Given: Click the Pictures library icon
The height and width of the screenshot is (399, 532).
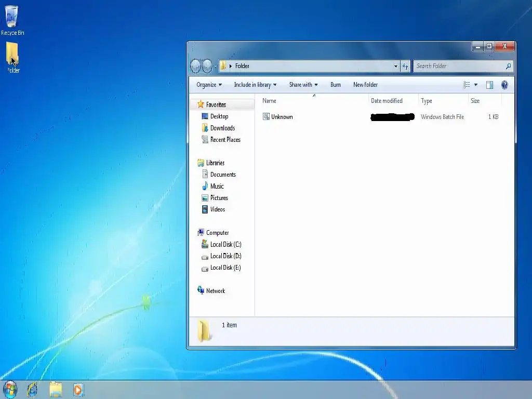Looking at the screenshot, I should click(205, 198).
